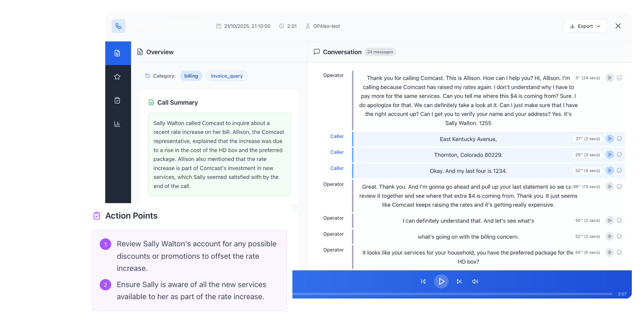Image resolution: width=644 pixels, height=322 pixels.
Task: Play the 'Thornton, Colorado 80229' message segment
Action: click(x=610, y=155)
